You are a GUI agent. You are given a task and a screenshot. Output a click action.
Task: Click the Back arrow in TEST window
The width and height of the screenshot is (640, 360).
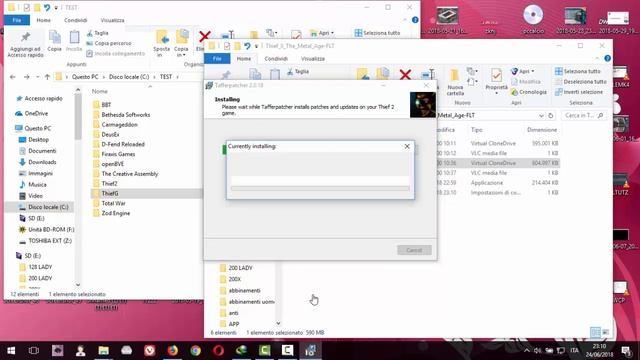[13, 77]
